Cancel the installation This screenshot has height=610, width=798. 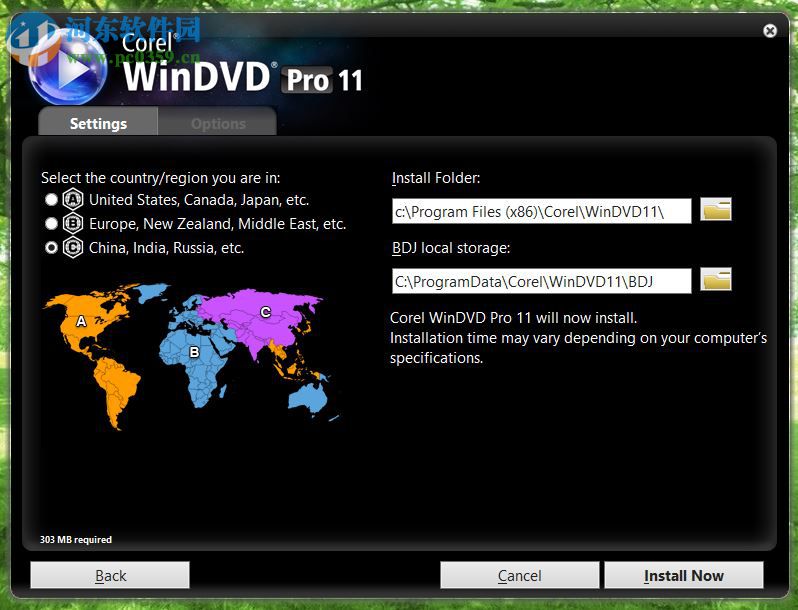pyautogui.click(x=520, y=575)
